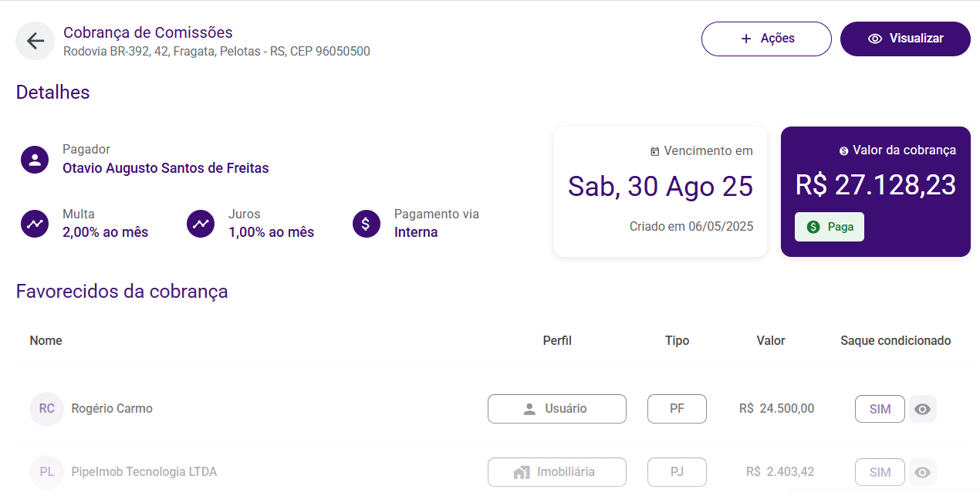Viewport: 980px width, 493px height.
Task: Click the Pagamento via dollar icon
Action: tap(366, 224)
